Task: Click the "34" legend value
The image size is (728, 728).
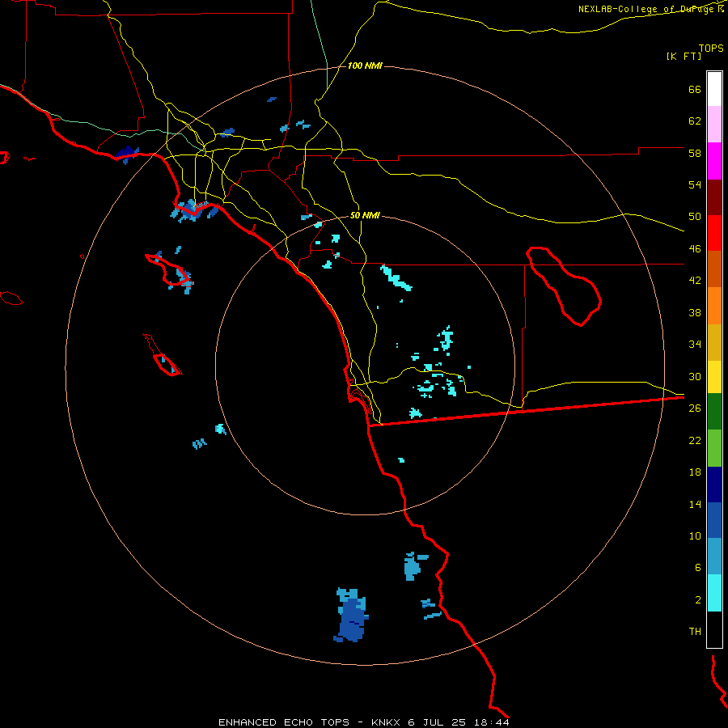Action: tap(695, 344)
